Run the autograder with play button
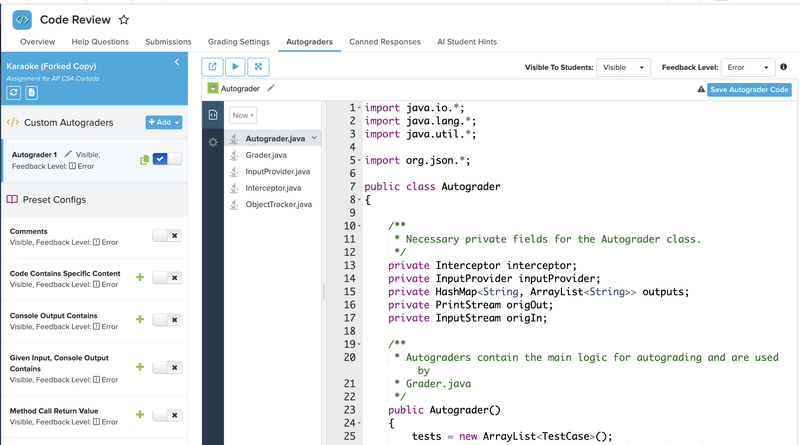Image resolution: width=800 pixels, height=445 pixels. (235, 67)
